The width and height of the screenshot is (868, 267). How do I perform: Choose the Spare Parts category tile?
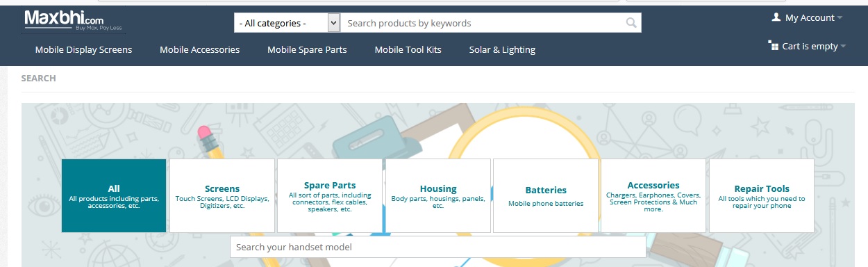coord(330,196)
